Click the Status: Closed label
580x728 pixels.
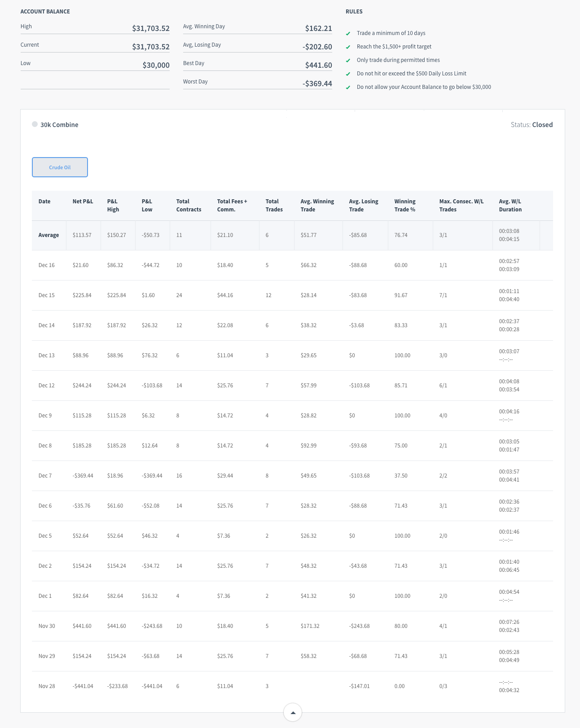point(532,125)
